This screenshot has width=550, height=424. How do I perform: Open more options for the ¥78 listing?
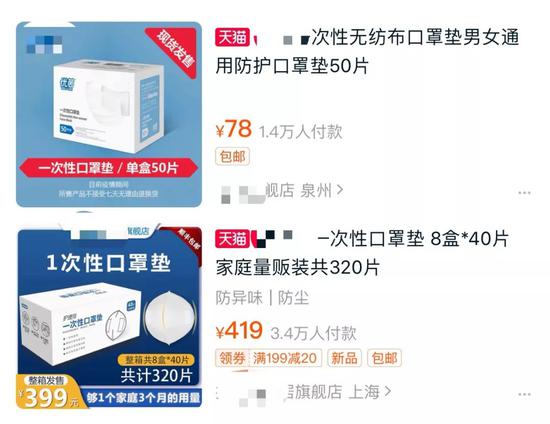point(524,193)
